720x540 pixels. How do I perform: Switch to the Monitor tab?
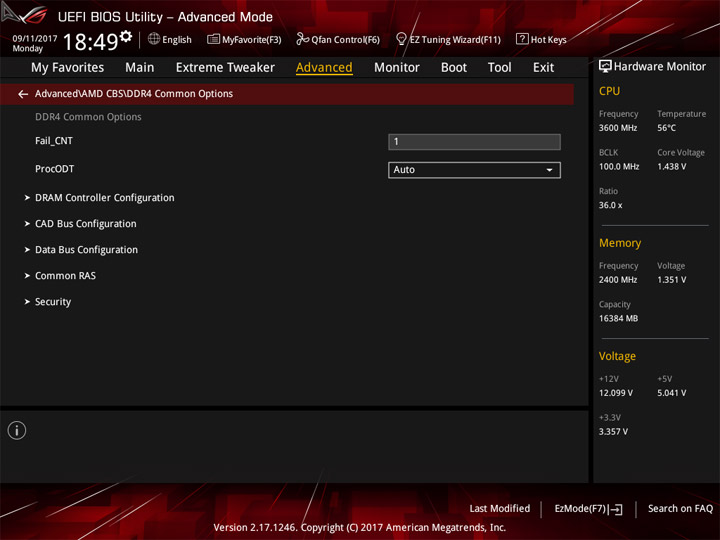(x=397, y=68)
